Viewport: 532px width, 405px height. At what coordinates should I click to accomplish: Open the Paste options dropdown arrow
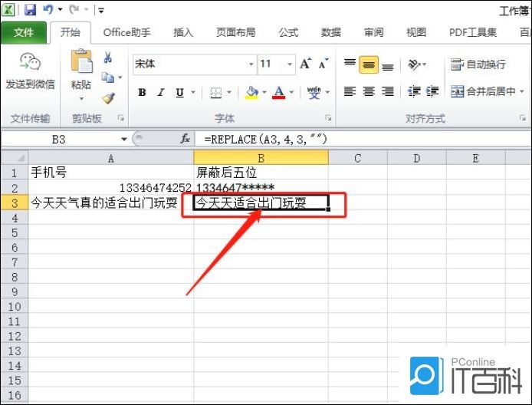pyautogui.click(x=81, y=99)
